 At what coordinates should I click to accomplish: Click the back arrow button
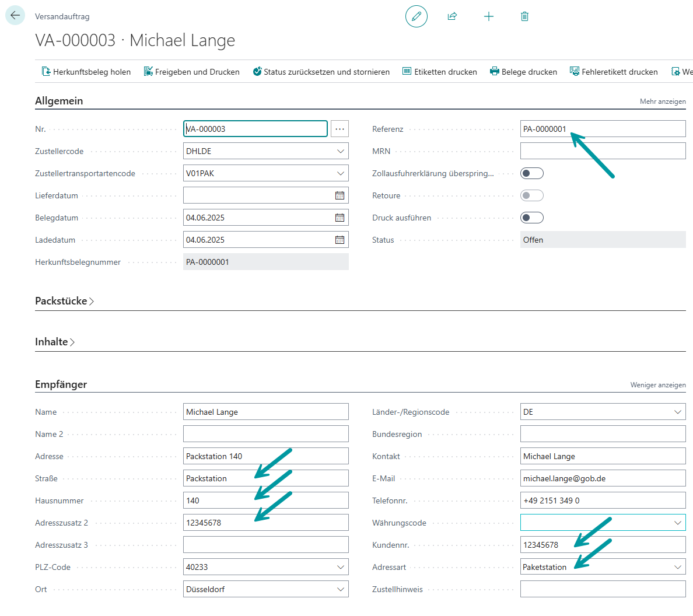pyautogui.click(x=15, y=16)
